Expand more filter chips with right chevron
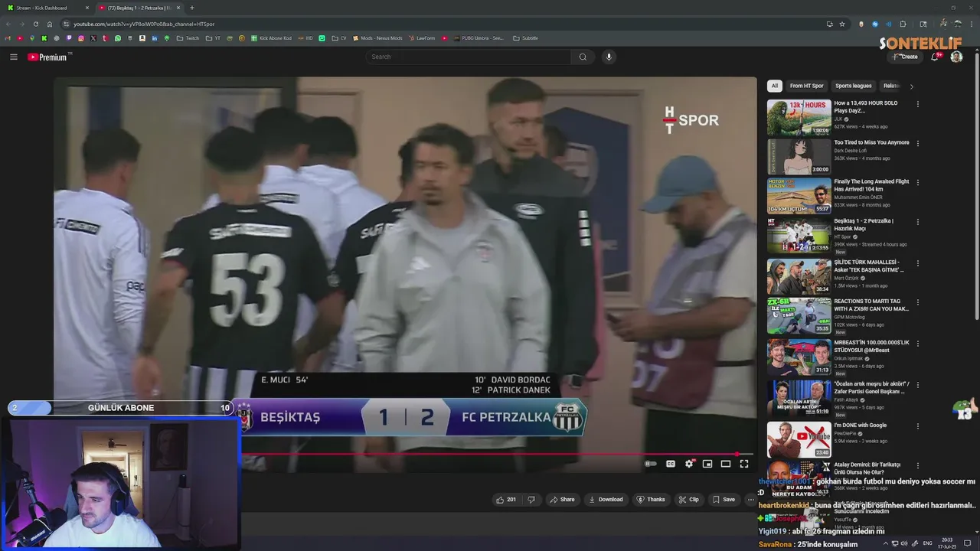980x551 pixels. (911, 86)
